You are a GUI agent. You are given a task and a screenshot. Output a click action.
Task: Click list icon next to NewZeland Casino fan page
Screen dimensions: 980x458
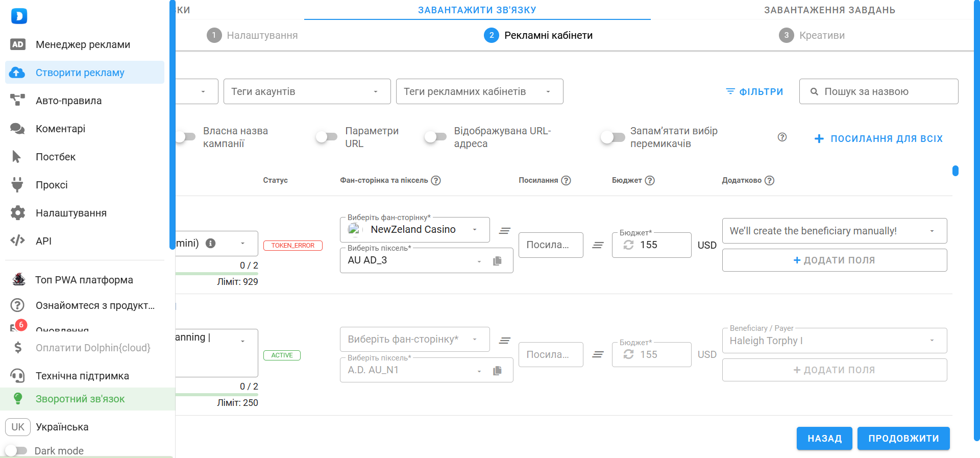tap(505, 231)
